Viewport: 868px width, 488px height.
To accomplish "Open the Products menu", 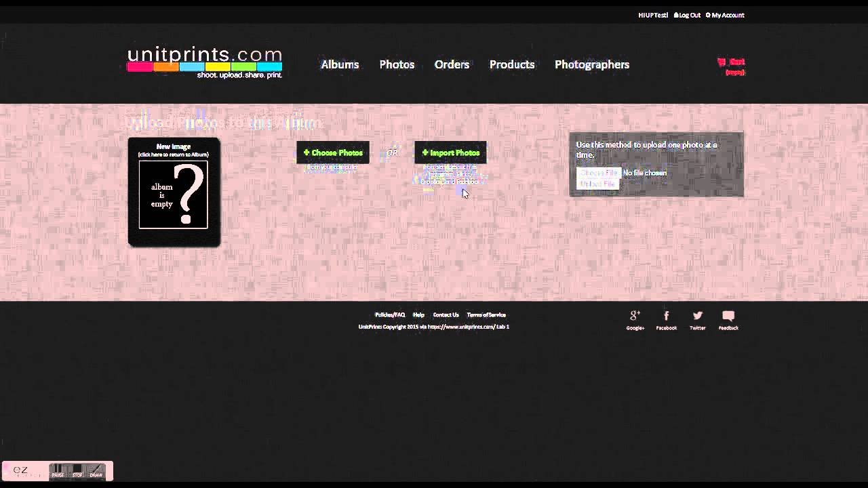I will tap(512, 64).
